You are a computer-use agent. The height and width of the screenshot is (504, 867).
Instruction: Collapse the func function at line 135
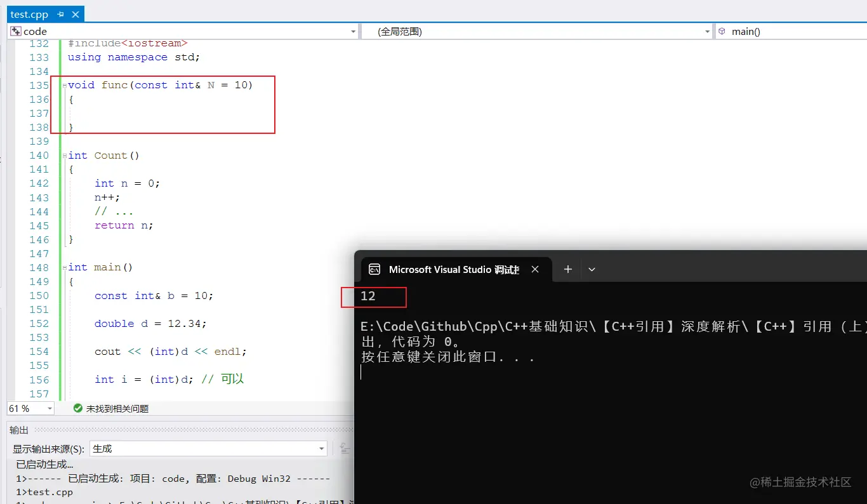click(65, 86)
